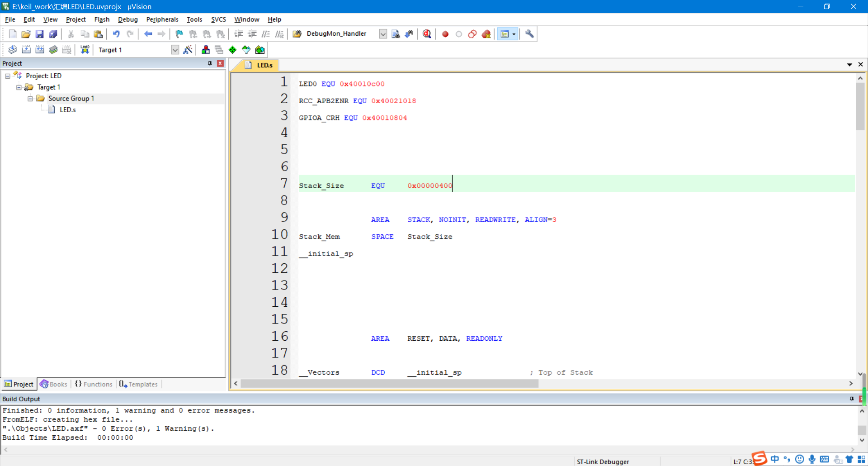The height and width of the screenshot is (466, 868).
Task: Open the SVCS menu
Action: pyautogui.click(x=218, y=19)
